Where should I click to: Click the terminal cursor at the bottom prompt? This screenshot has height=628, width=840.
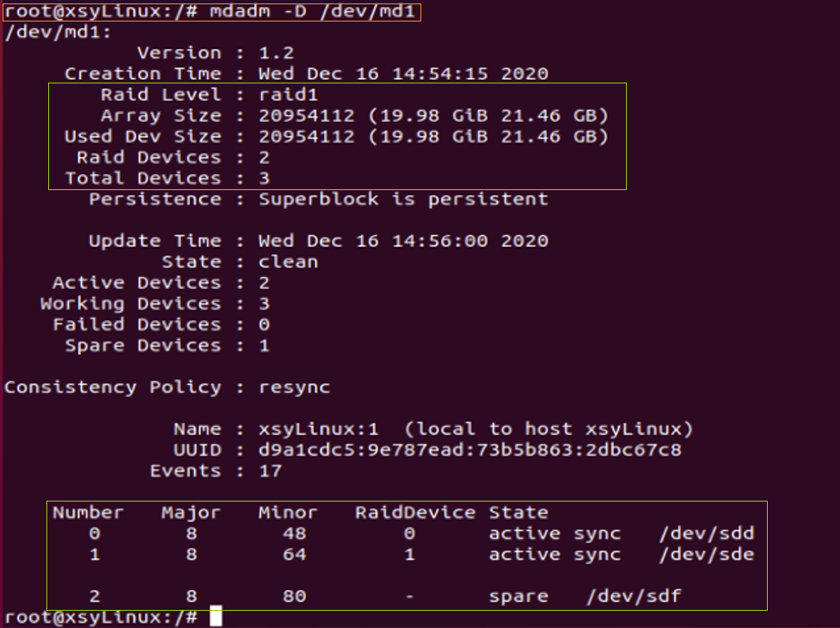215,616
